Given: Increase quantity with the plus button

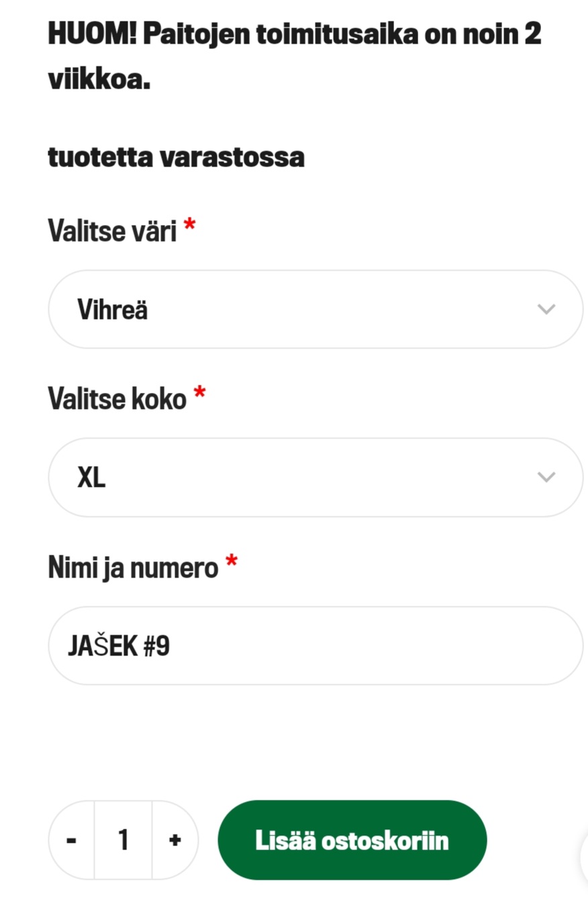Looking at the screenshot, I should [175, 840].
